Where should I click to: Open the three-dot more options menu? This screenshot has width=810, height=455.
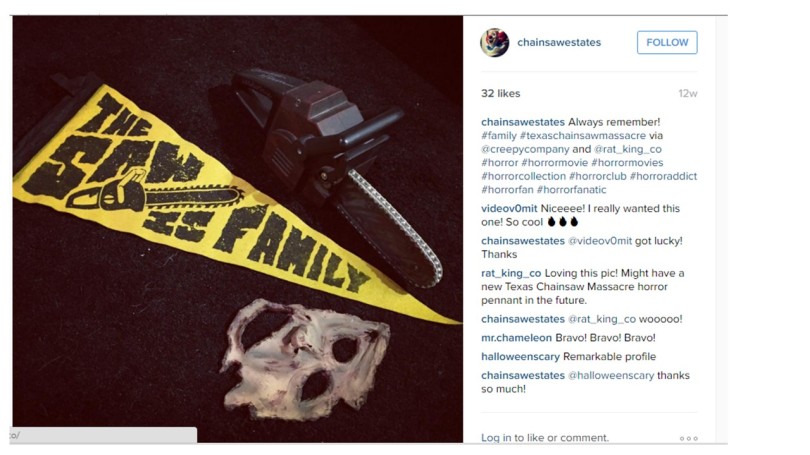point(689,438)
